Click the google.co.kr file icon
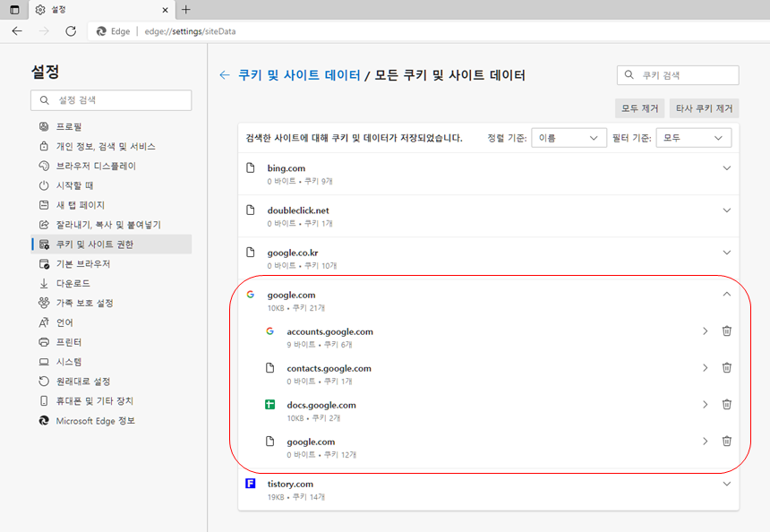Viewport: 770px width, 532px height. point(251,253)
